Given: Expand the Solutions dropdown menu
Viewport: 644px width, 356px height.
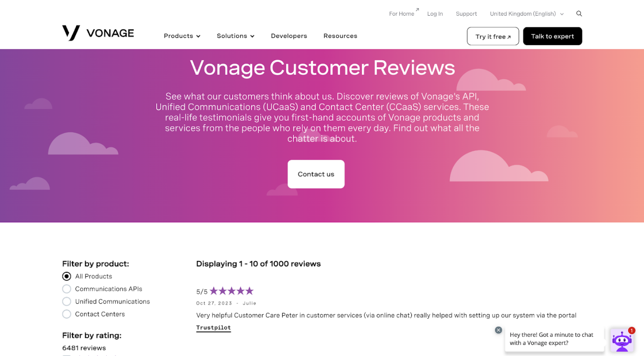Looking at the screenshot, I should coord(235,36).
